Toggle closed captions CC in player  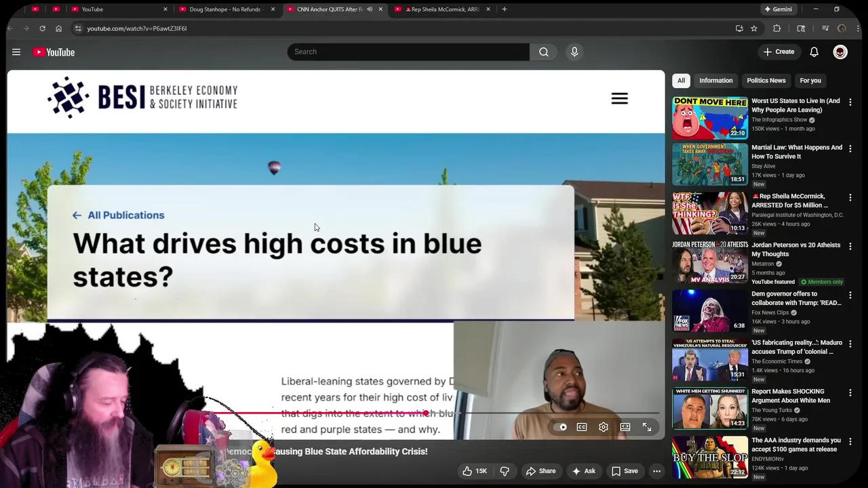point(582,427)
